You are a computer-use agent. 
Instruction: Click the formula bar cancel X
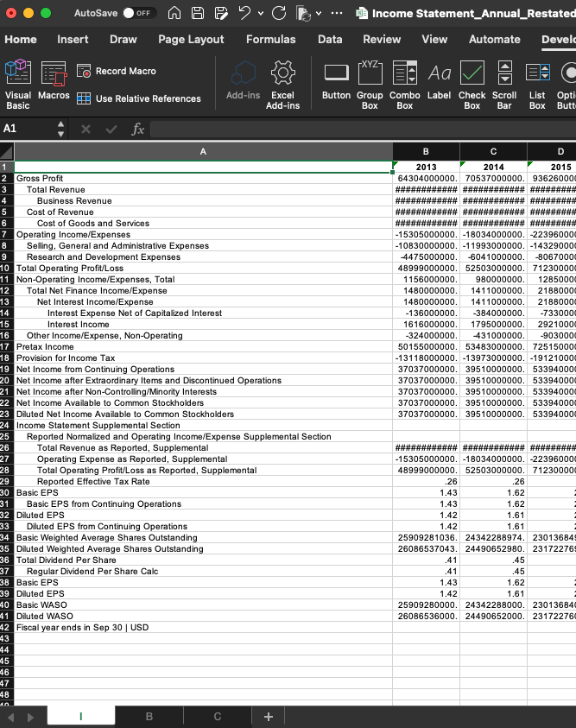85,129
